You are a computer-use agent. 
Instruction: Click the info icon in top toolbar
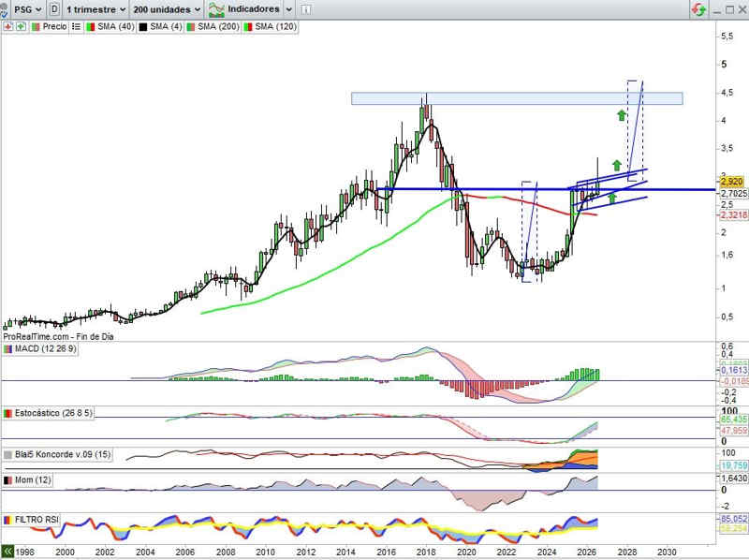(x=306, y=9)
